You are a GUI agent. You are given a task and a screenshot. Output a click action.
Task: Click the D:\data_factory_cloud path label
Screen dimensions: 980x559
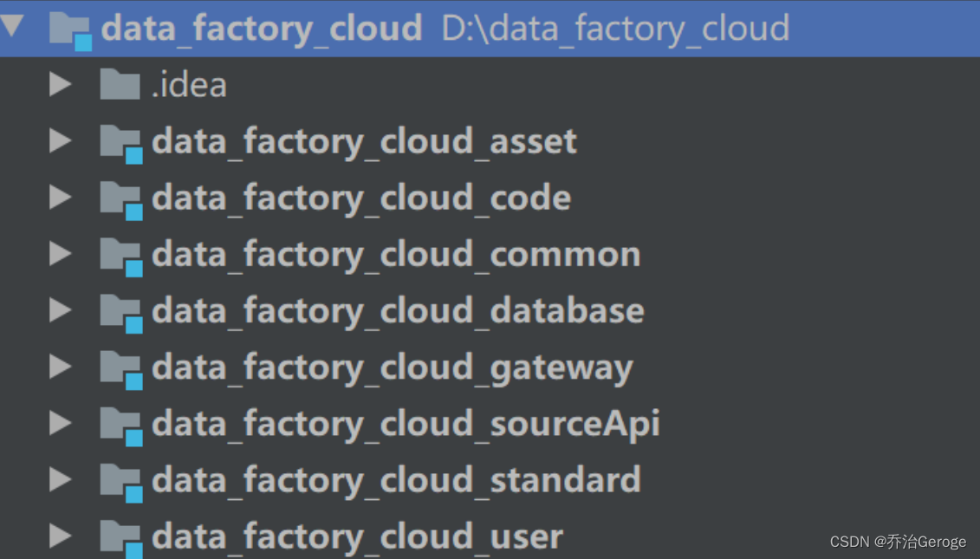coord(614,27)
